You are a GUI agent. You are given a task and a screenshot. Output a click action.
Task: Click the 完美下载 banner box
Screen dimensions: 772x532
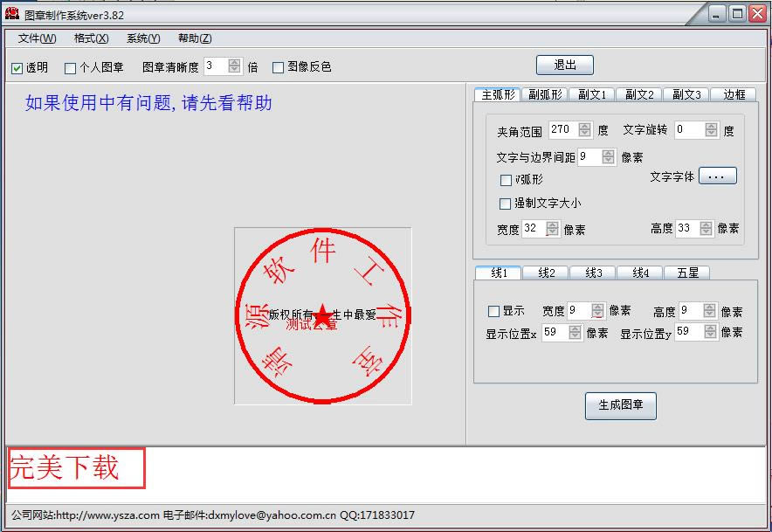click(x=77, y=468)
